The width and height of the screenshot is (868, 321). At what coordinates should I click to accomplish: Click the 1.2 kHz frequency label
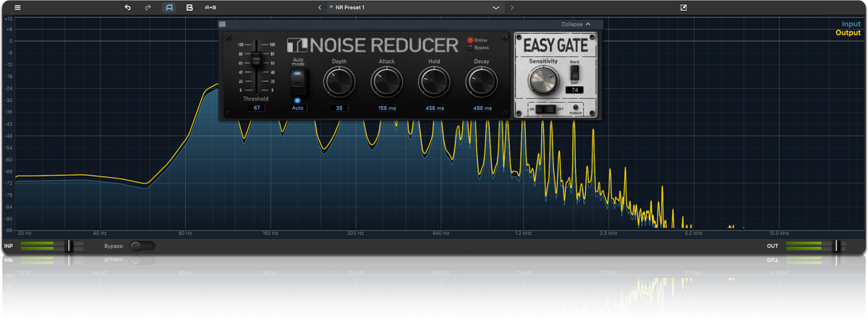524,234
